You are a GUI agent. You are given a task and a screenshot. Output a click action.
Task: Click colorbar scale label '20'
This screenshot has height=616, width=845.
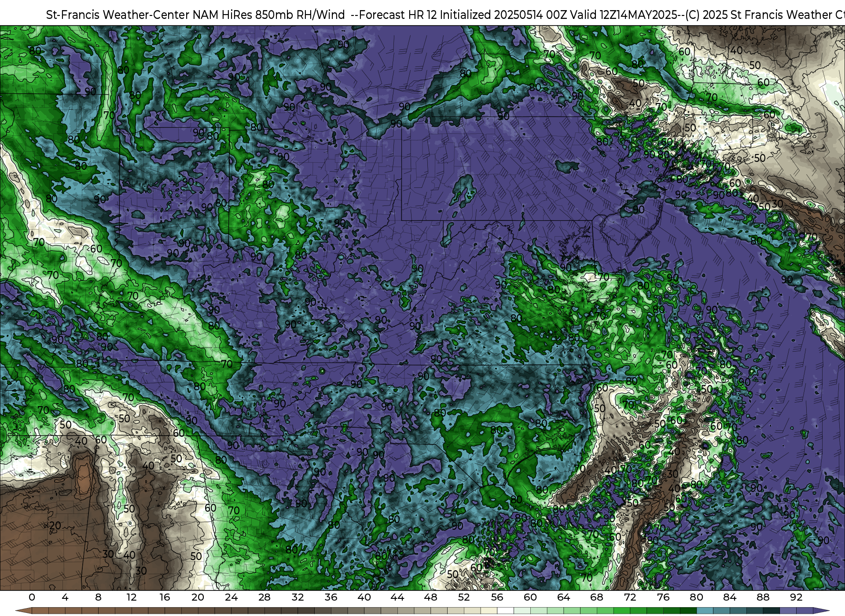[x=198, y=597]
